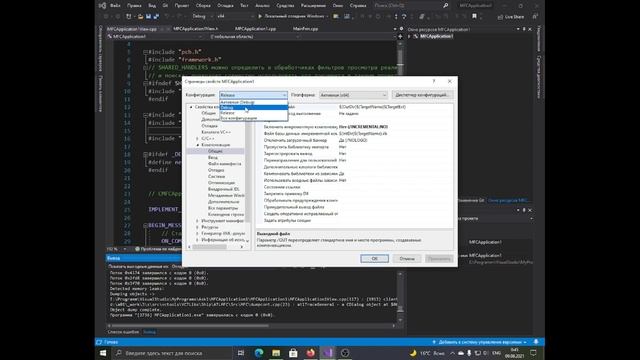
Task: Open Microsoft Store from taskbar
Action: [293, 353]
